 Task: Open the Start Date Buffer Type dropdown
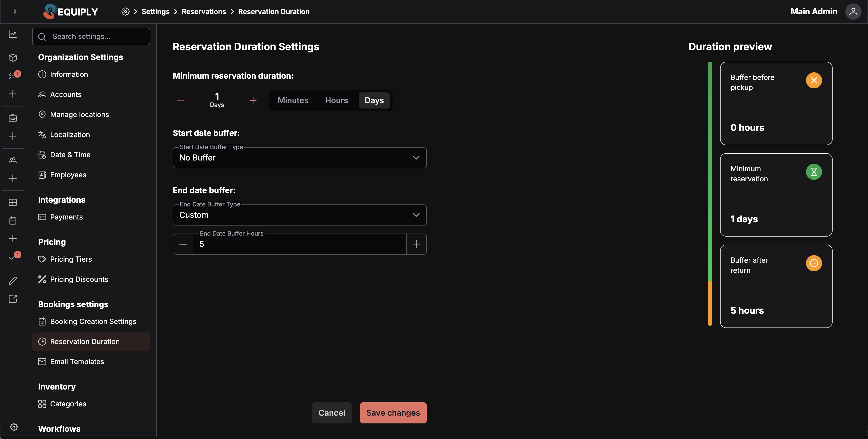click(x=300, y=158)
